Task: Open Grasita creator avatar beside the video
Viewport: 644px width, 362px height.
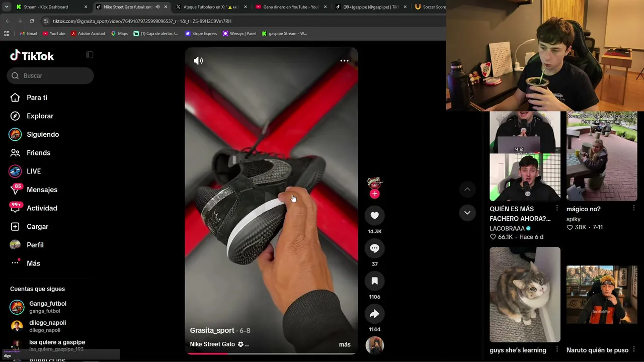Action: coord(375,182)
